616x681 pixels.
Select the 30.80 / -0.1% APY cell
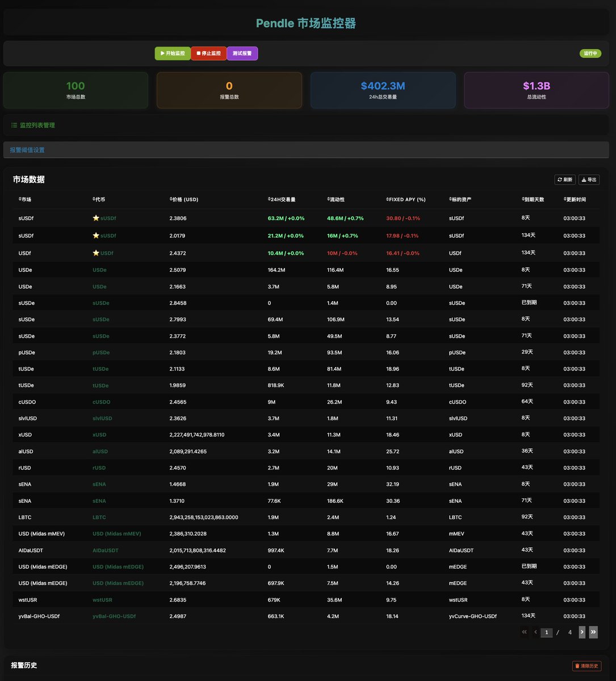(403, 218)
